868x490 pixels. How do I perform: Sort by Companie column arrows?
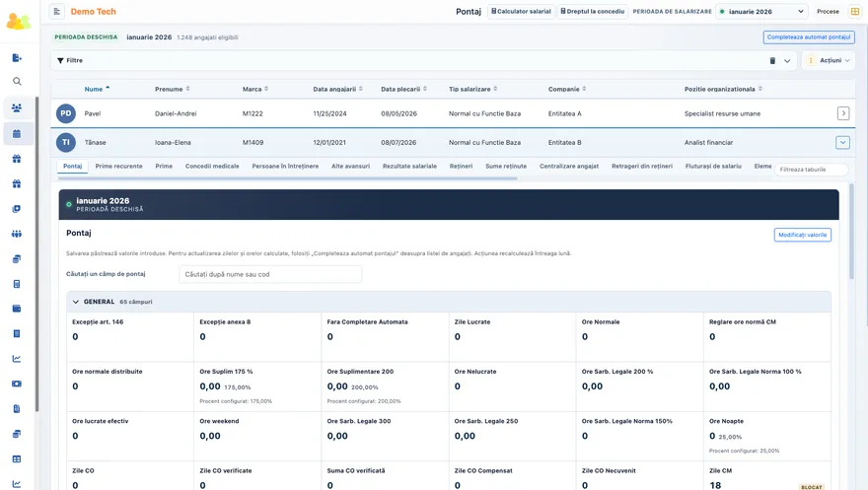pyautogui.click(x=584, y=89)
